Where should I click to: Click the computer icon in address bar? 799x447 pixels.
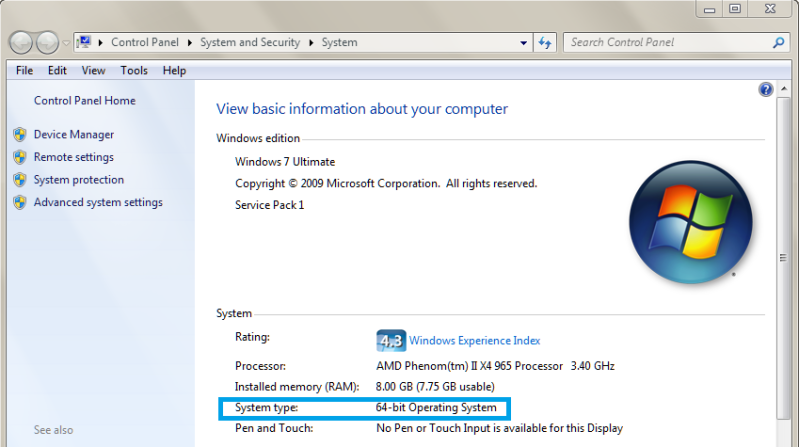pyautogui.click(x=84, y=42)
